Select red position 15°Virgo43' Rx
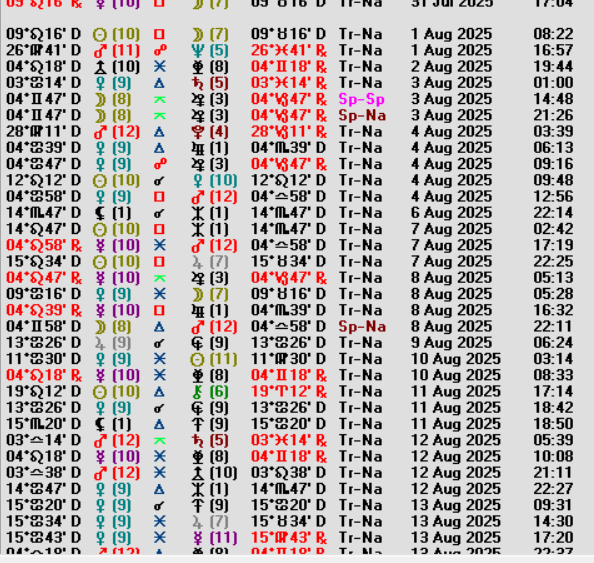Screen dimensions: 594x563 point(289,538)
